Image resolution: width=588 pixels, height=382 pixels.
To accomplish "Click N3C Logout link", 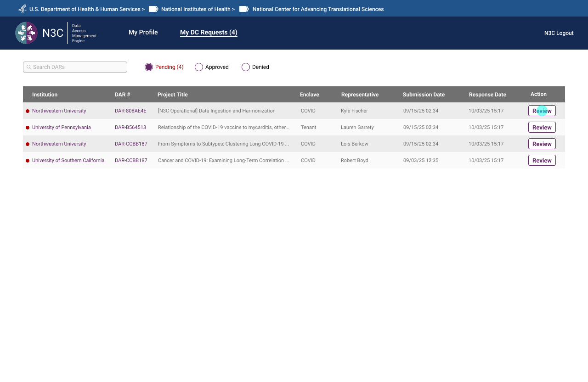I will click(x=559, y=33).
